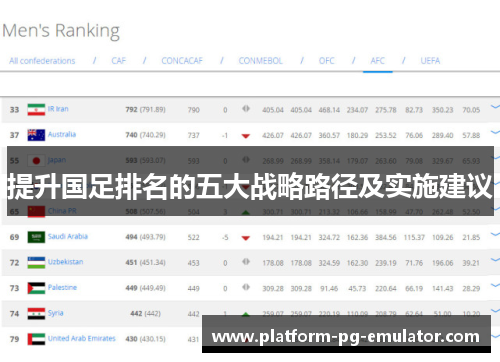Select the CONMEBOL tab
Screen dimensions: 500x362
coord(261,61)
